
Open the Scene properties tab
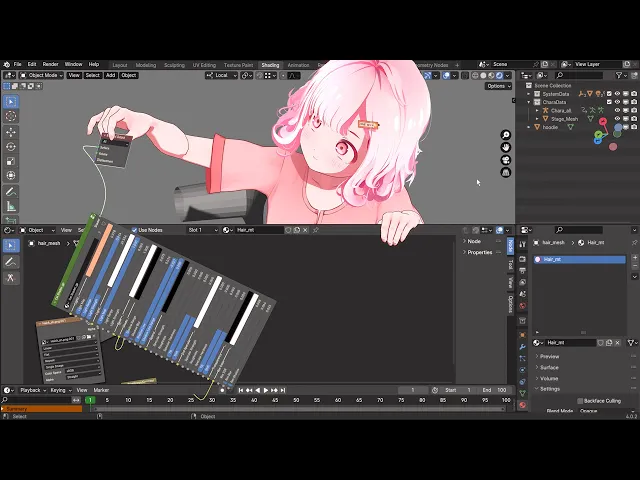(522, 294)
